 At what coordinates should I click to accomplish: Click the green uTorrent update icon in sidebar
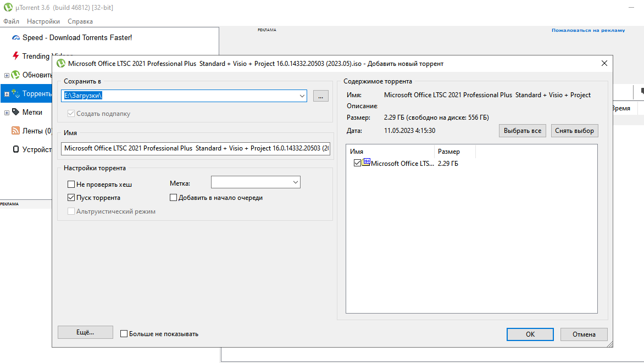pyautogui.click(x=15, y=75)
